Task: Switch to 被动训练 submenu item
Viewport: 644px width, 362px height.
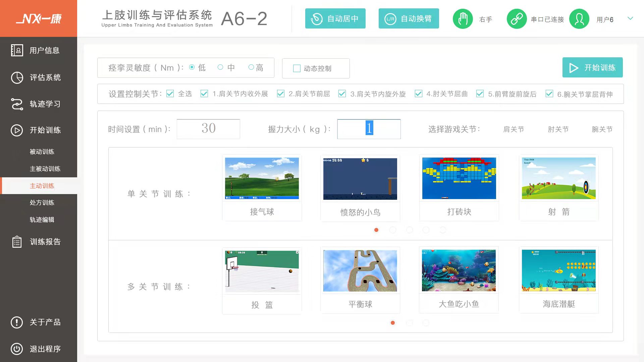Action: (x=42, y=152)
